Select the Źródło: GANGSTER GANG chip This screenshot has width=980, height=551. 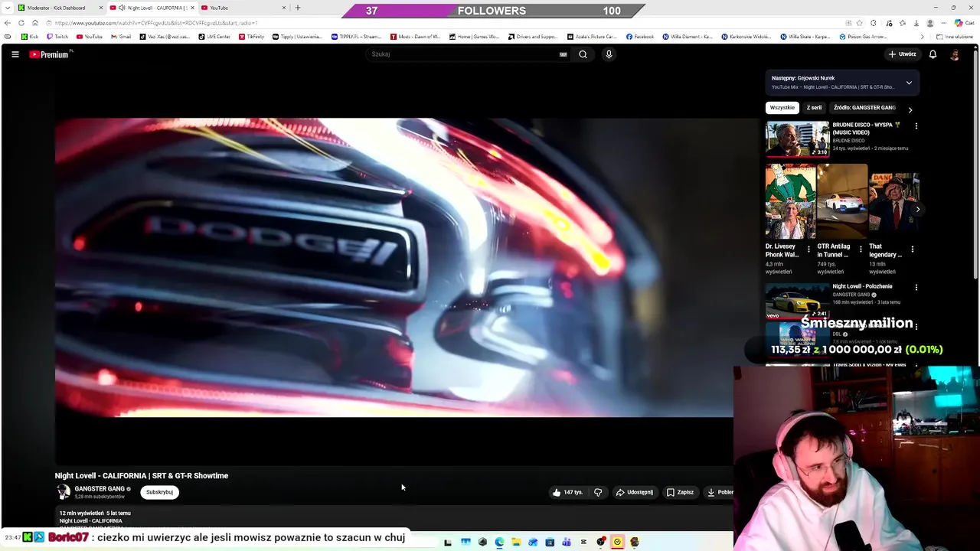[x=864, y=108]
